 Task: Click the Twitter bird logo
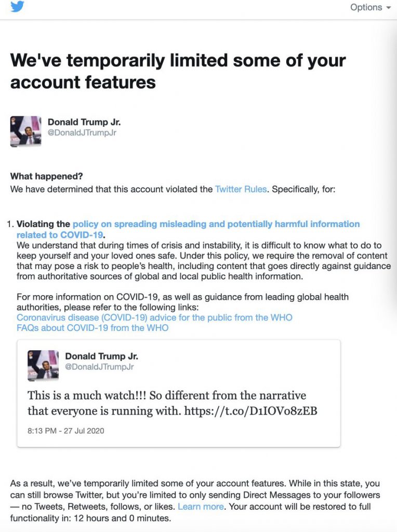(17, 6)
